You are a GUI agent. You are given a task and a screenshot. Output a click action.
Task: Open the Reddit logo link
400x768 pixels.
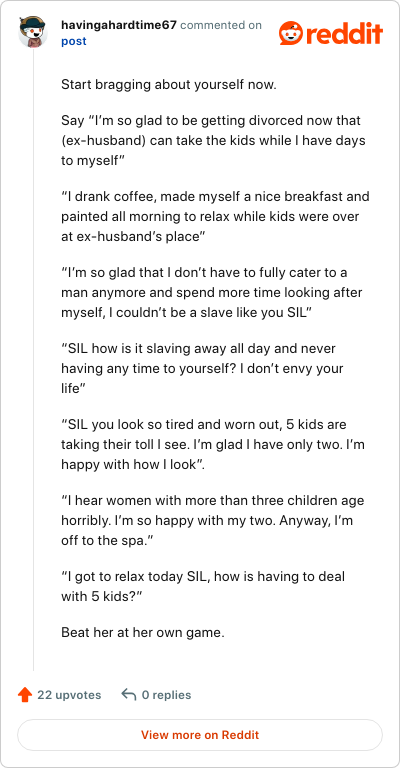click(331, 33)
